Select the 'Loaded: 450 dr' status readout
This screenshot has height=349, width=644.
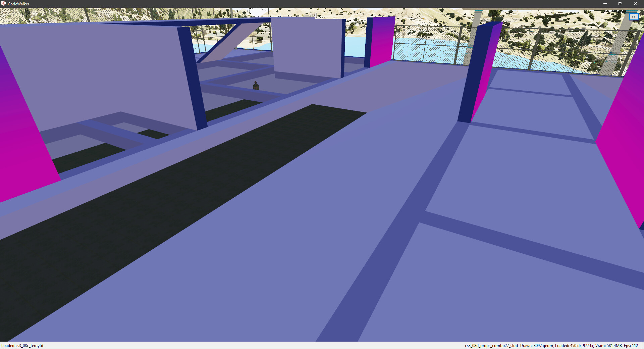tap(568, 346)
